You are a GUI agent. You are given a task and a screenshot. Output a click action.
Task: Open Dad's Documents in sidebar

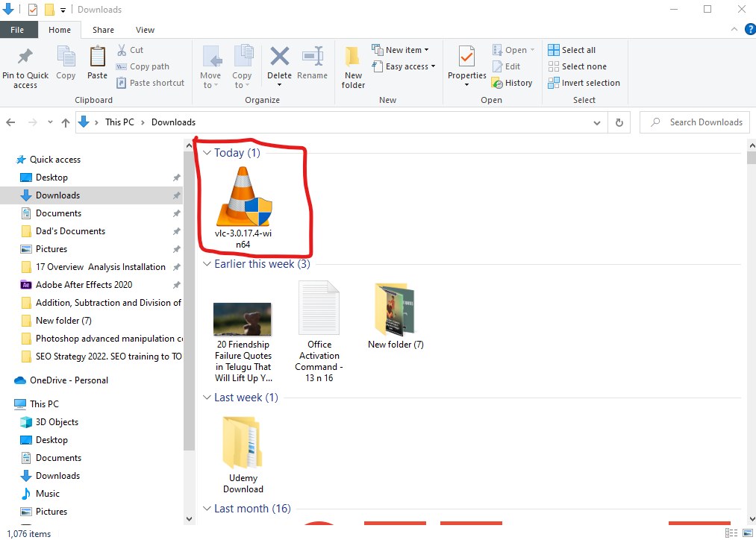tap(70, 231)
